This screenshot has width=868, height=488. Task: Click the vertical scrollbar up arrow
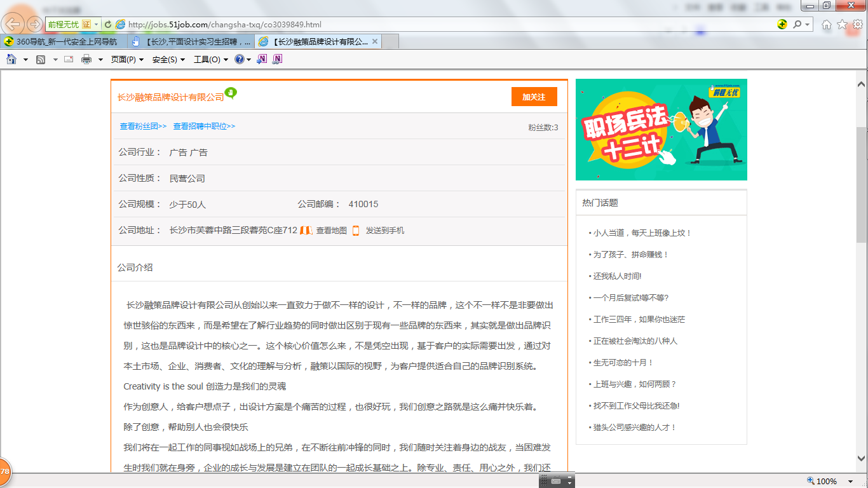pyautogui.click(x=862, y=85)
